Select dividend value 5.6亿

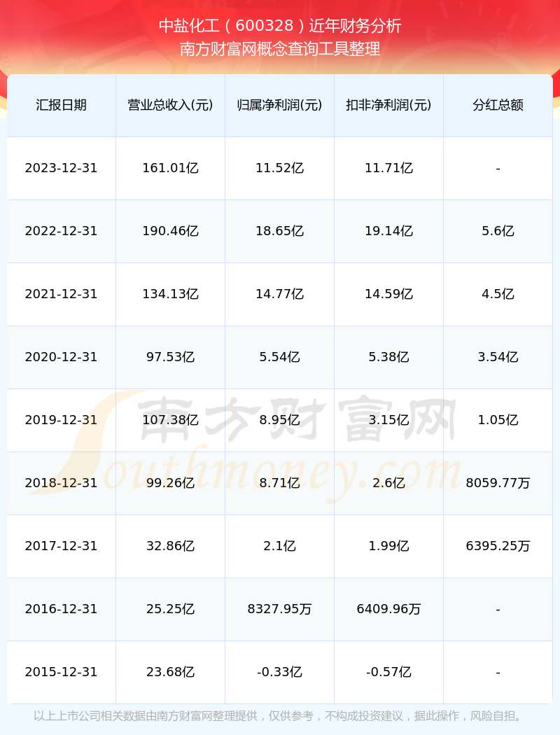pos(498,231)
